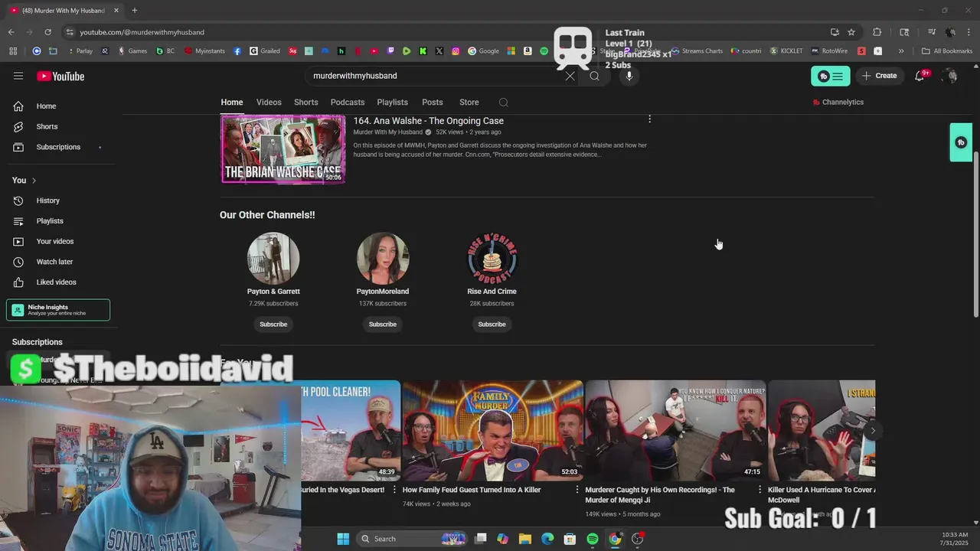Open the Ana Walshe Ongoing Case video title
The image size is (980, 551).
point(428,121)
